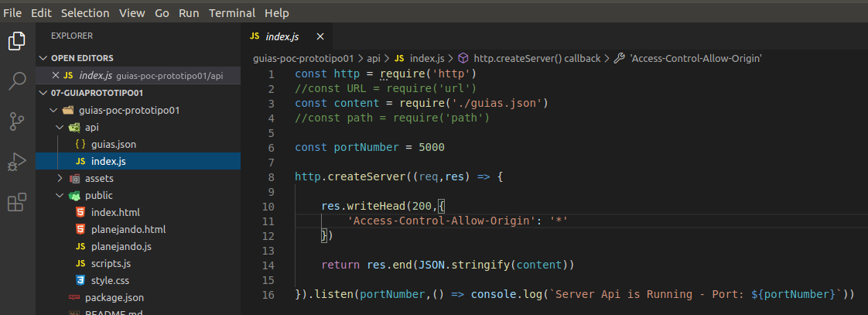Close the index.js editor tab

click(x=320, y=36)
